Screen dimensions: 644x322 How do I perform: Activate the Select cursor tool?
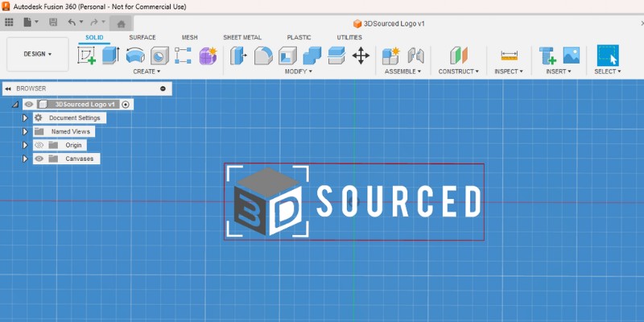click(x=608, y=56)
